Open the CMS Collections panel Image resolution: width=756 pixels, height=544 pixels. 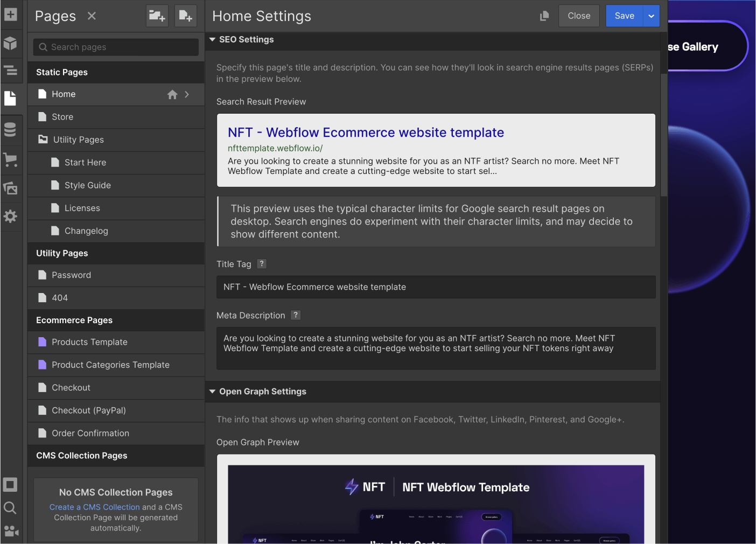coord(10,129)
